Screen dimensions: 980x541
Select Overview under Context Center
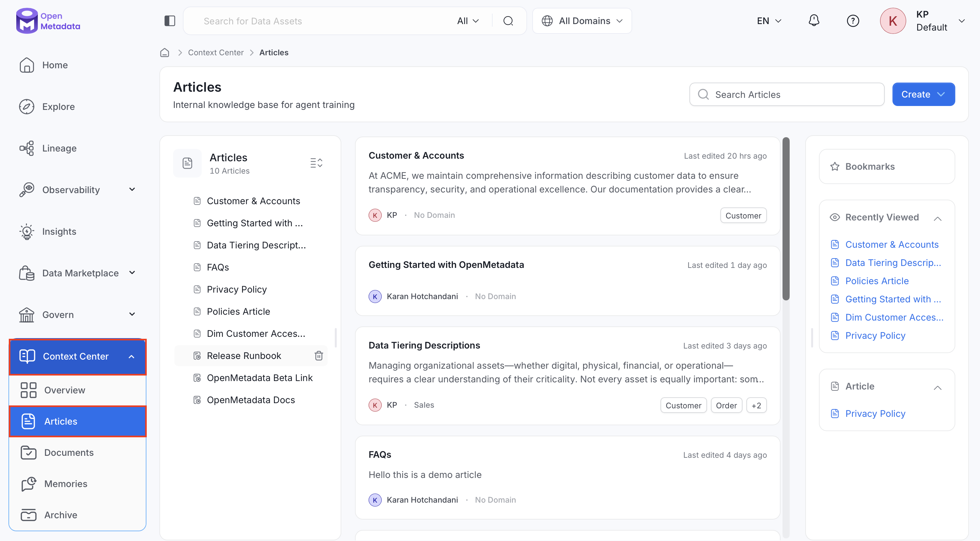[77, 390]
